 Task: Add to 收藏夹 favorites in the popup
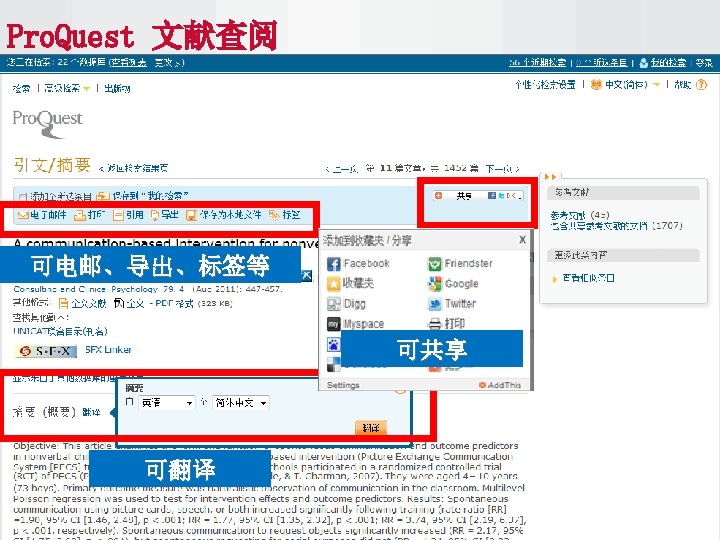(350, 283)
